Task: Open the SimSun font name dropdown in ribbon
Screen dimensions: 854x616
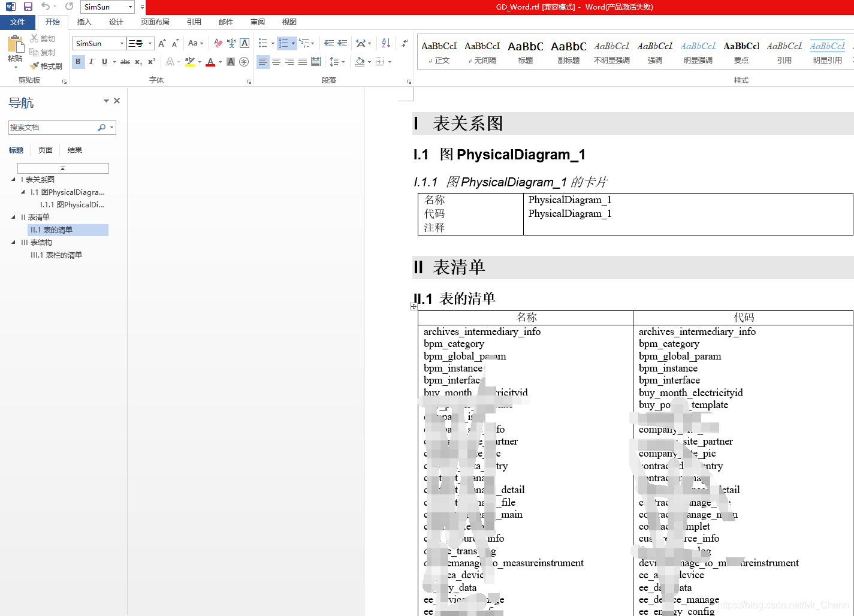Action: 122,43
